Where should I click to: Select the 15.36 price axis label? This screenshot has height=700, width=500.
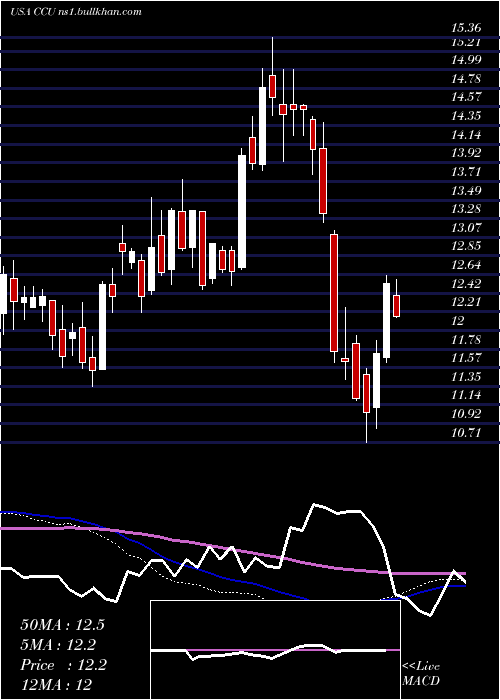tap(466, 28)
